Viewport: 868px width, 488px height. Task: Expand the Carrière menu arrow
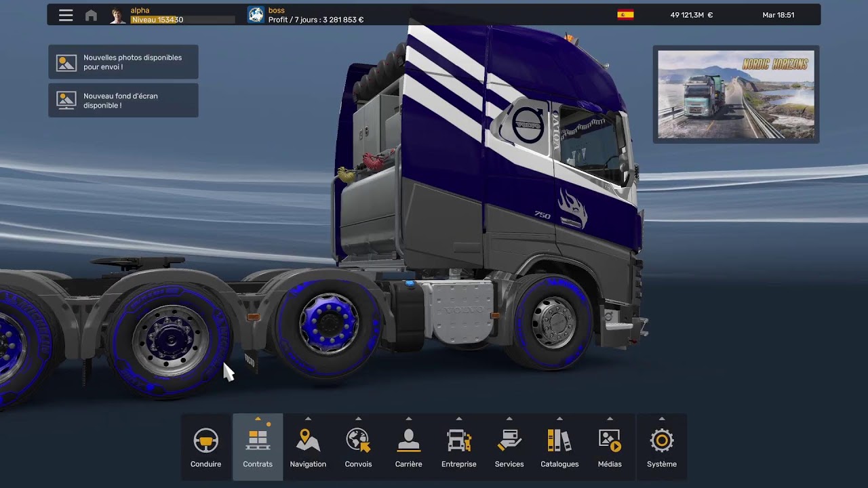coord(408,418)
